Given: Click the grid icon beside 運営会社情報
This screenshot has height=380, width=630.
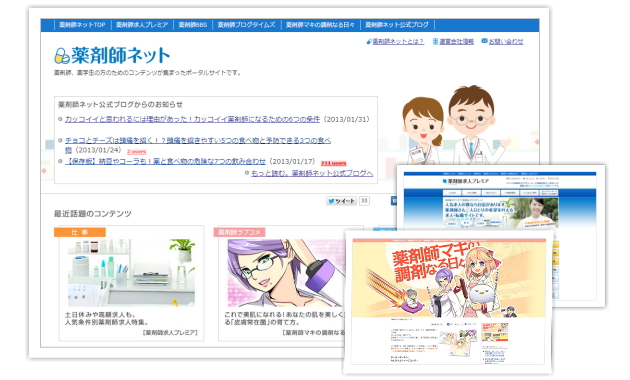Looking at the screenshot, I should point(435,41).
